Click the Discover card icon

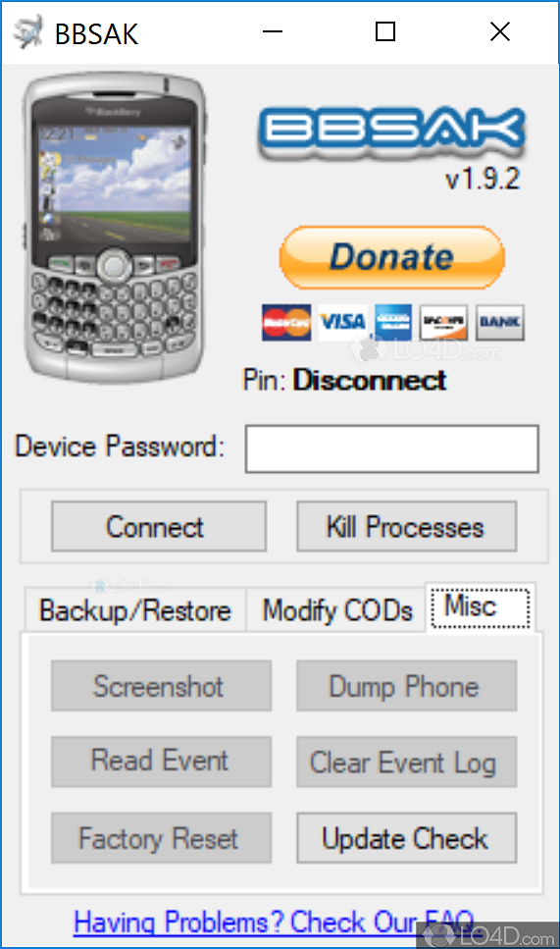coord(444,323)
